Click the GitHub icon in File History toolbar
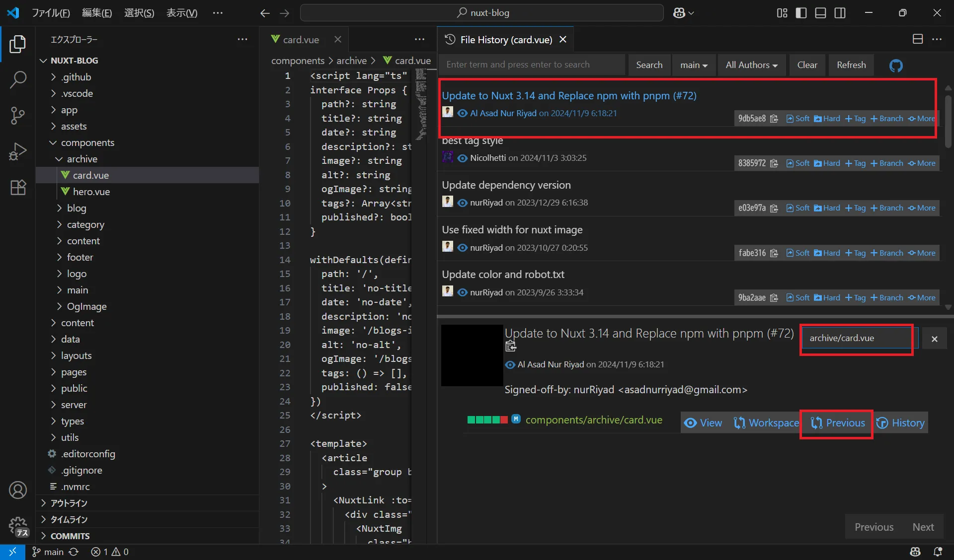The image size is (954, 560). tap(896, 65)
